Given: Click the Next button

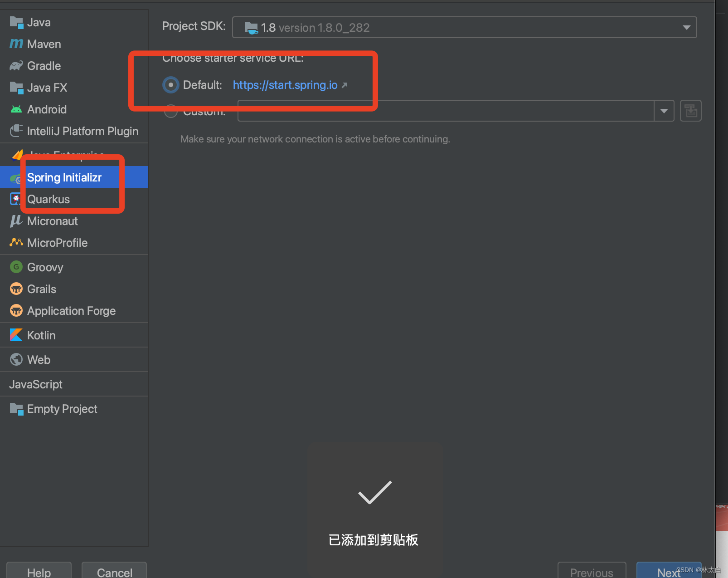Looking at the screenshot, I should tap(669, 571).
